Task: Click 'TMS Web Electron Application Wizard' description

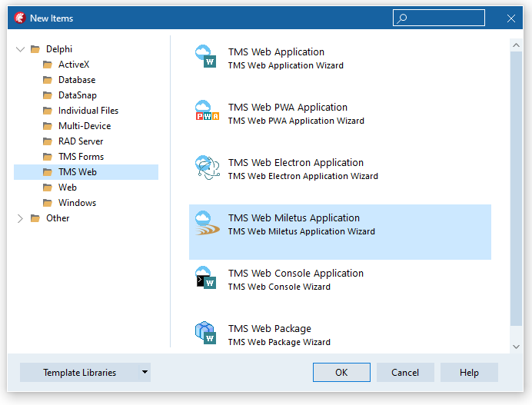Action: tap(303, 176)
